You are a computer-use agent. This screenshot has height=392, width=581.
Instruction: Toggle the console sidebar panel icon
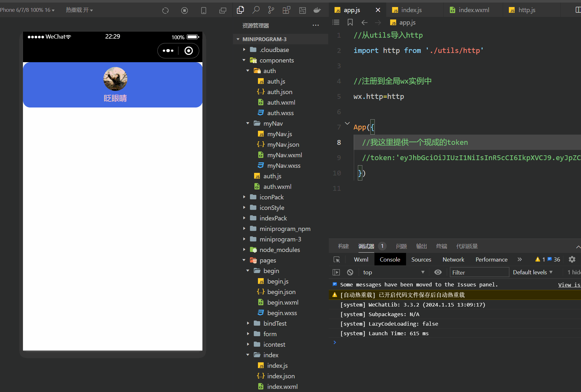[336, 272]
